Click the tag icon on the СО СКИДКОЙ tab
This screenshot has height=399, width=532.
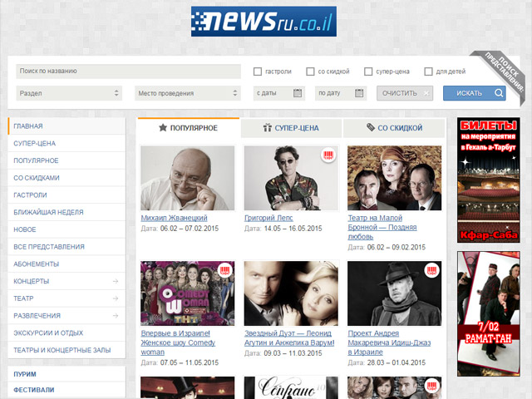point(371,127)
